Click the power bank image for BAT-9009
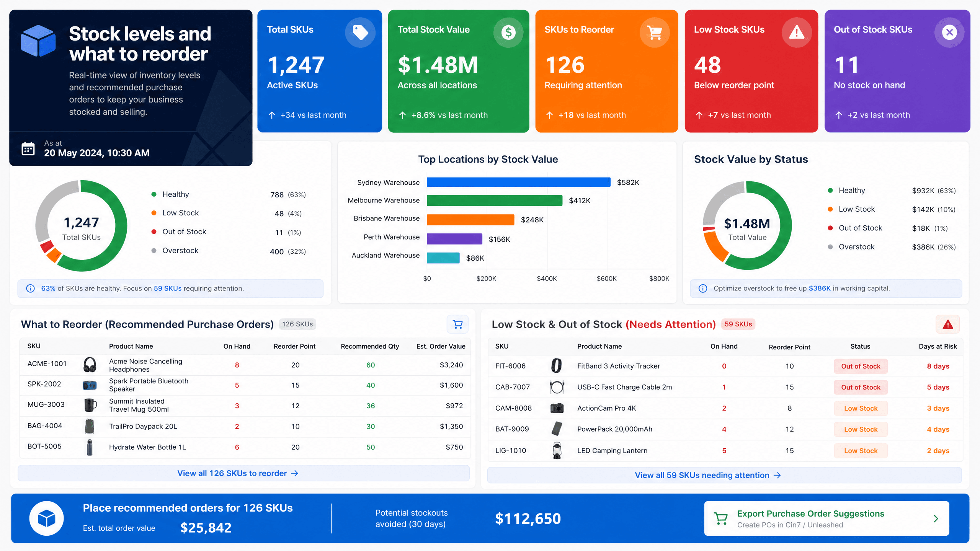 click(557, 429)
